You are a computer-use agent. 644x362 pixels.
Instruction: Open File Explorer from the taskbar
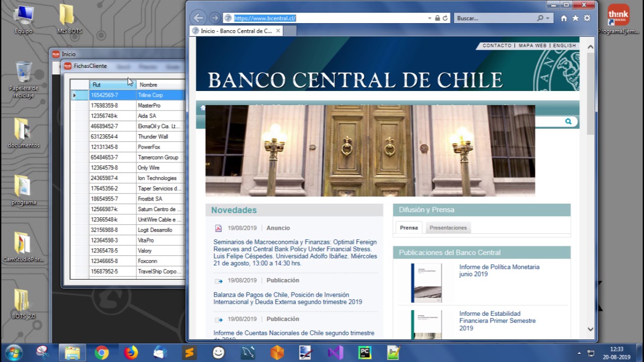point(72,353)
